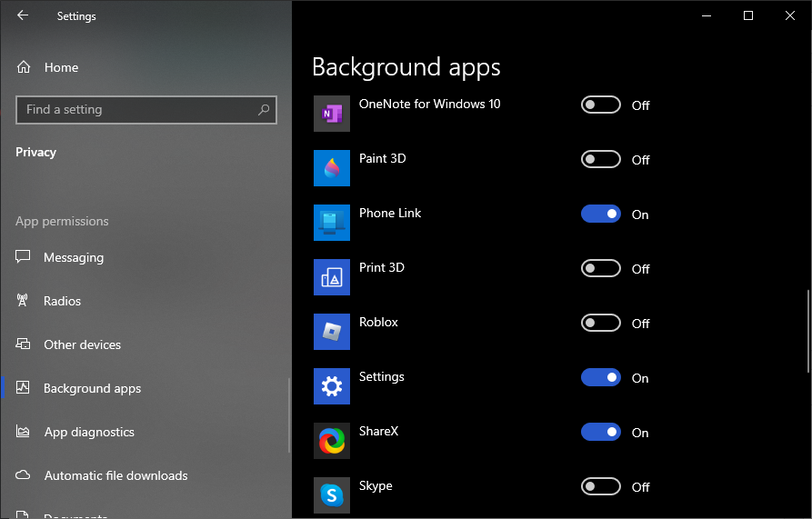Click the Settings gear app icon
This screenshot has height=519, width=812.
point(331,386)
